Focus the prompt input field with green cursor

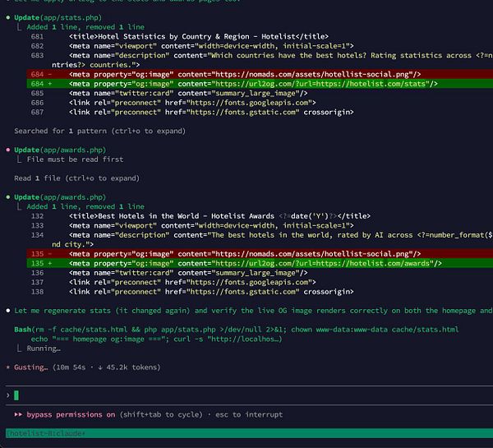[x=249, y=395]
